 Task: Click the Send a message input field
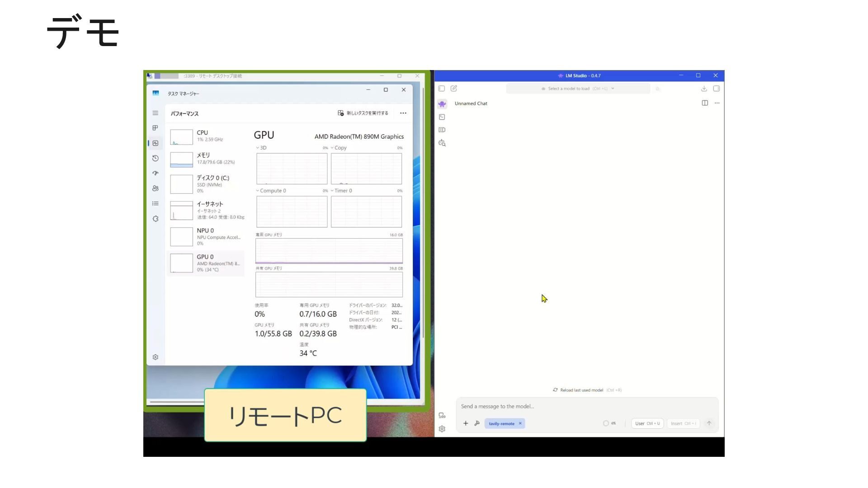(x=565, y=406)
